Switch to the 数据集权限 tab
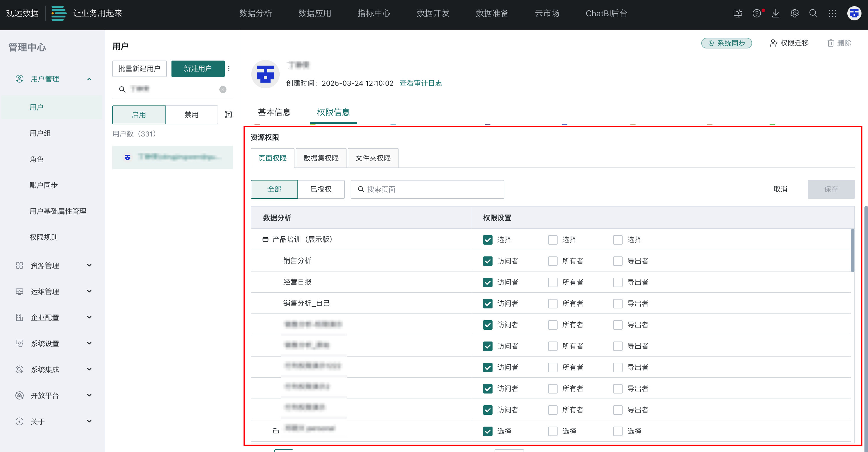Image resolution: width=868 pixels, height=452 pixels. click(x=321, y=158)
